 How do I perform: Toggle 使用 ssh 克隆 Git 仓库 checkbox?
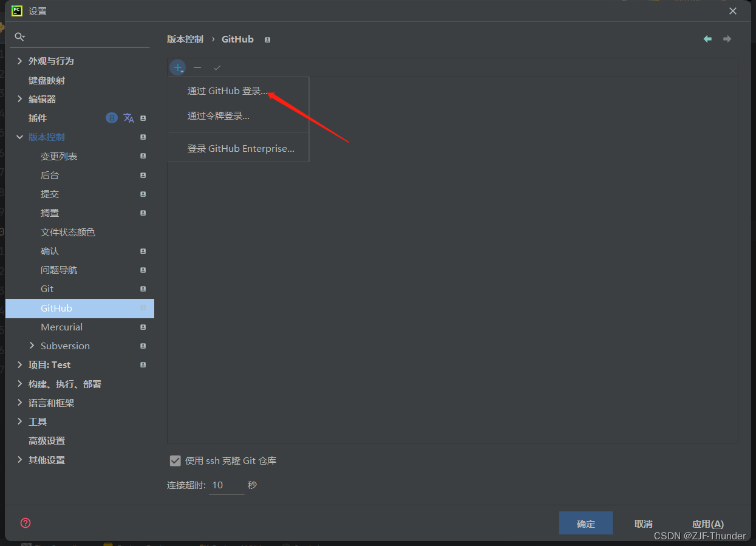(x=175, y=461)
